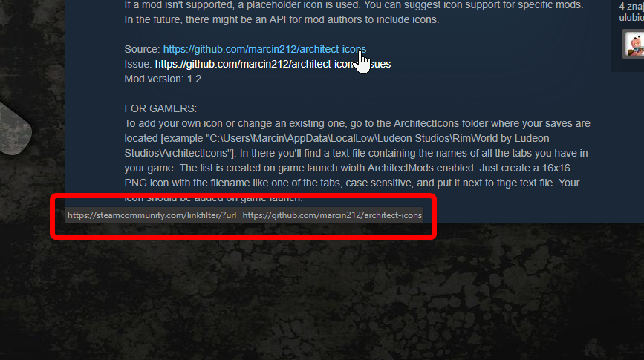
Task: Click the dark cracked background below description
Action: tap(322, 295)
